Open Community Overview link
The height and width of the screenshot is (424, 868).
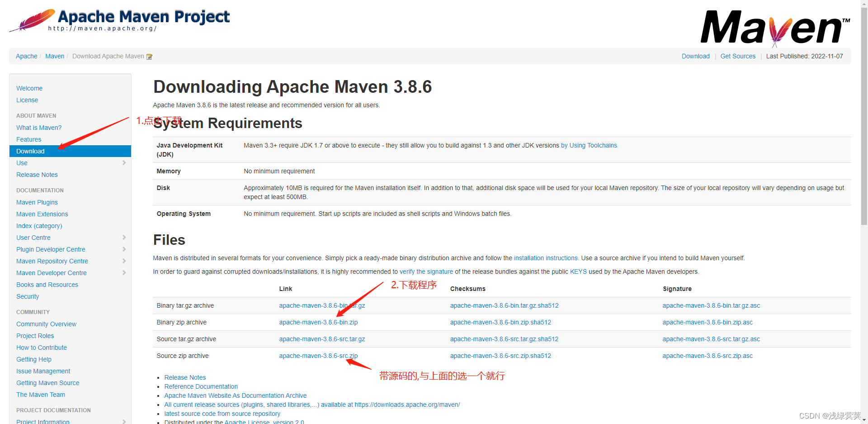tap(47, 324)
